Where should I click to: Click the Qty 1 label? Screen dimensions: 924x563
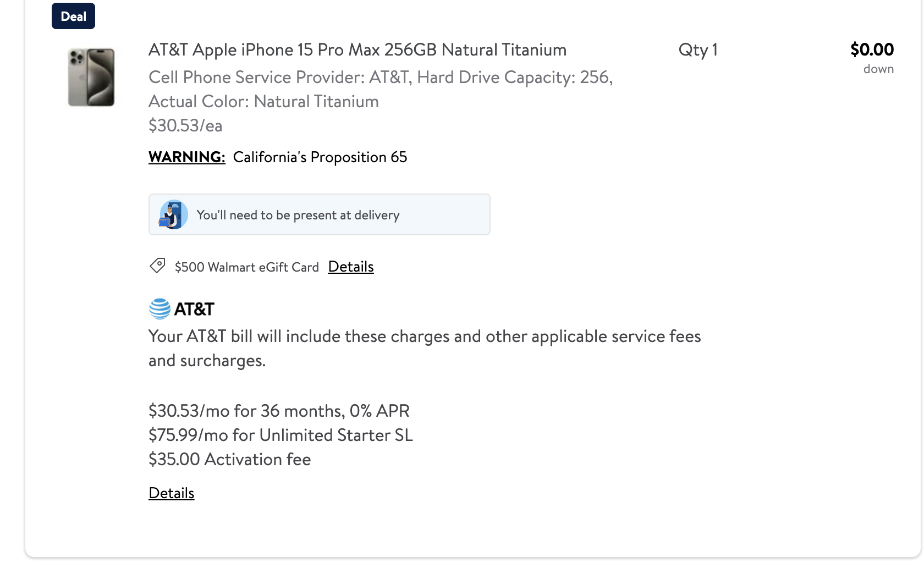pos(698,50)
